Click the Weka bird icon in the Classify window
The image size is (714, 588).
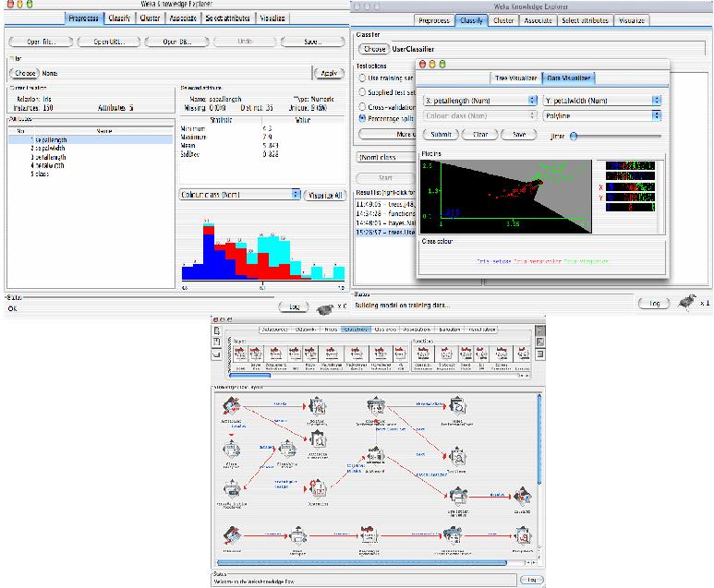[x=687, y=302]
